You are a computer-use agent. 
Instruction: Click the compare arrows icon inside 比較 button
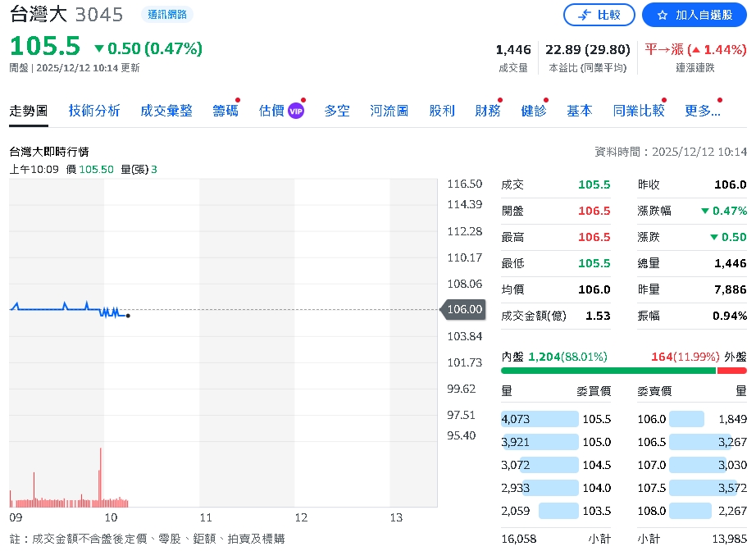coord(584,14)
